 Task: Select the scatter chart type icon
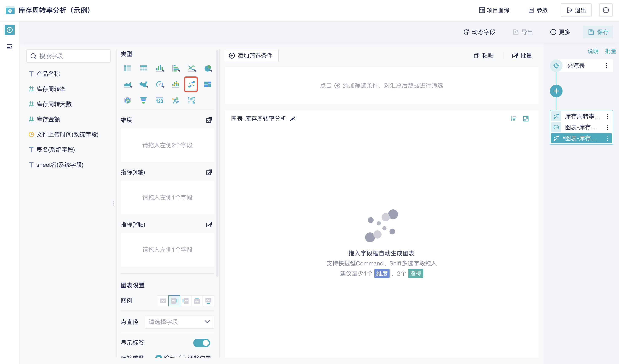[x=191, y=84]
